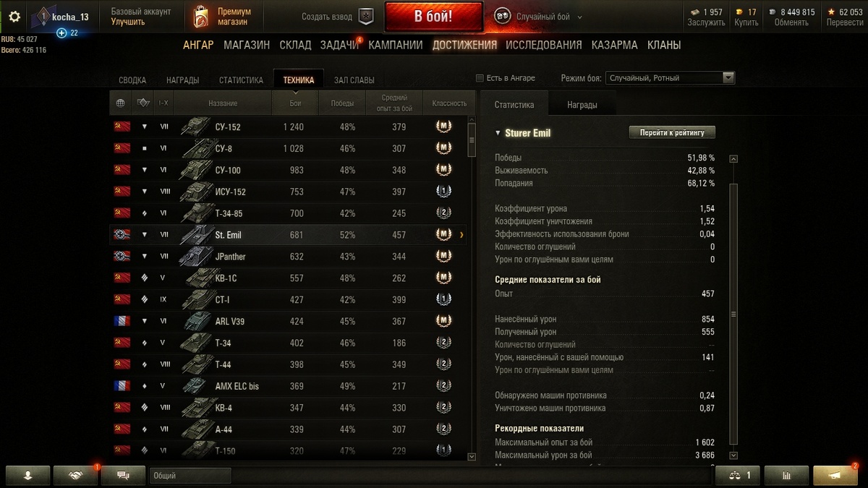
Task: Open settings gear menu
Action: (14, 16)
